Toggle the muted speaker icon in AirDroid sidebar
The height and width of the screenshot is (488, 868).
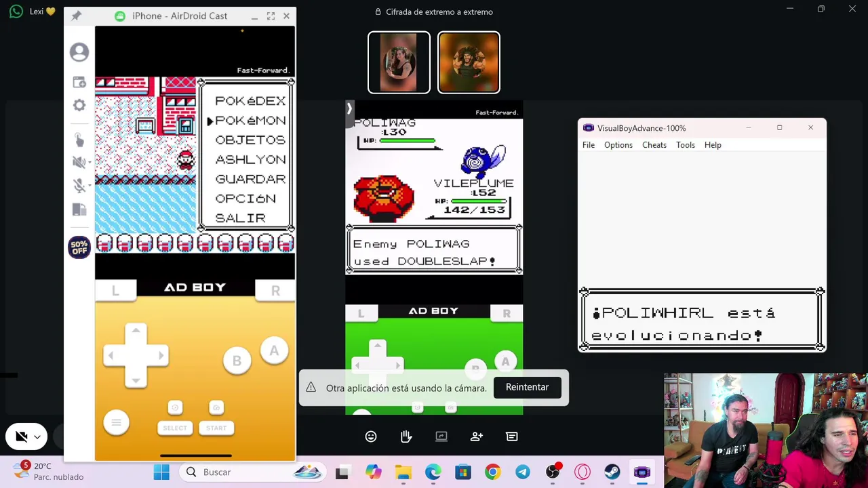tap(79, 162)
